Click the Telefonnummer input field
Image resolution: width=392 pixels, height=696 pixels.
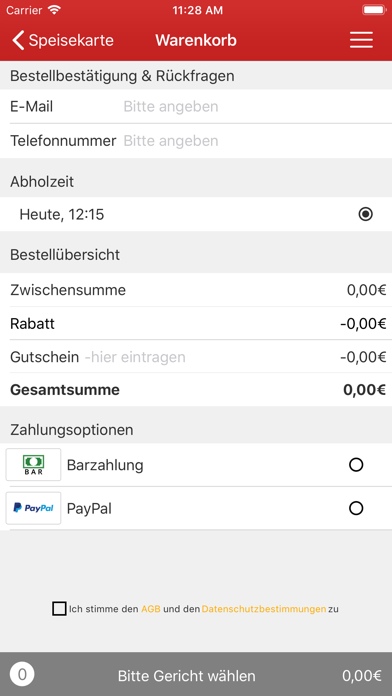pos(255,141)
